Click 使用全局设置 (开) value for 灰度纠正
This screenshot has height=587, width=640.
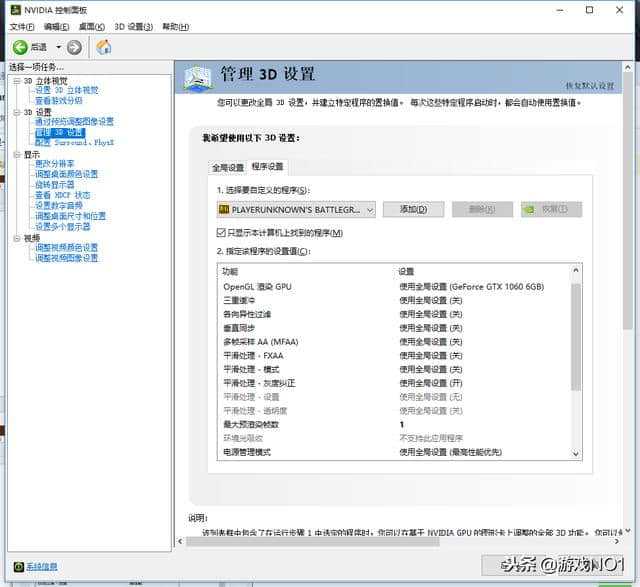pos(431,383)
